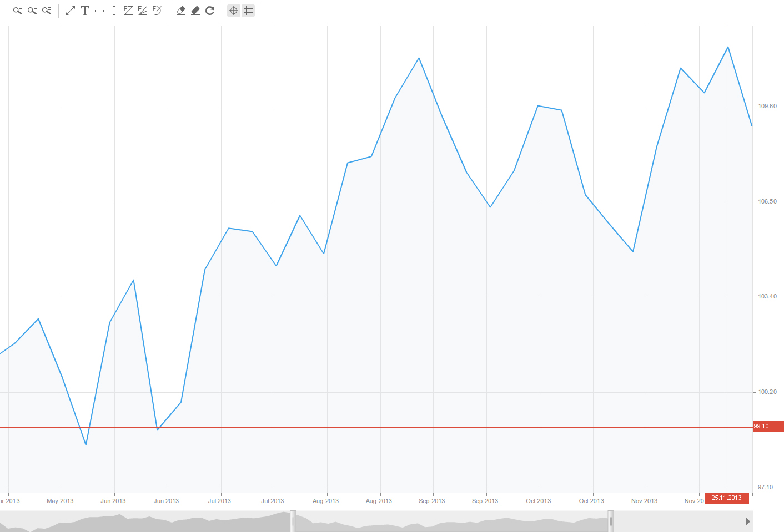Select the trend line drawing tool
Screen dimensions: 784x532
pyautogui.click(x=71, y=10)
